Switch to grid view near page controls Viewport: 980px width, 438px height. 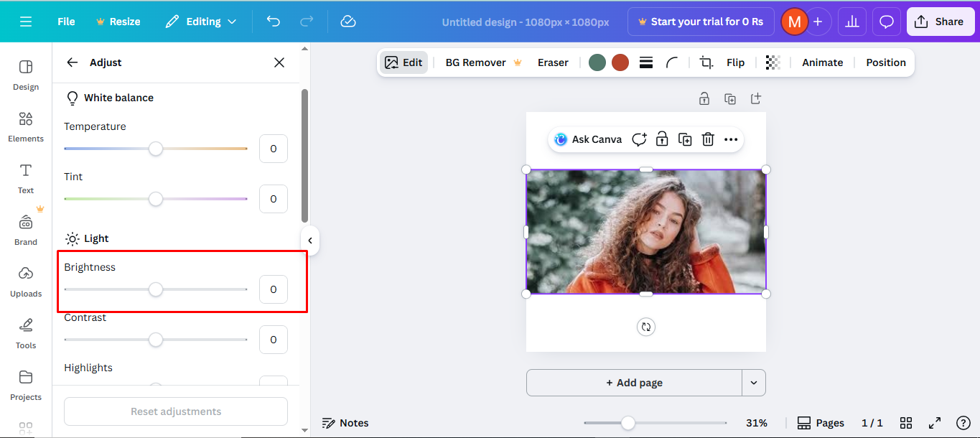pos(905,423)
